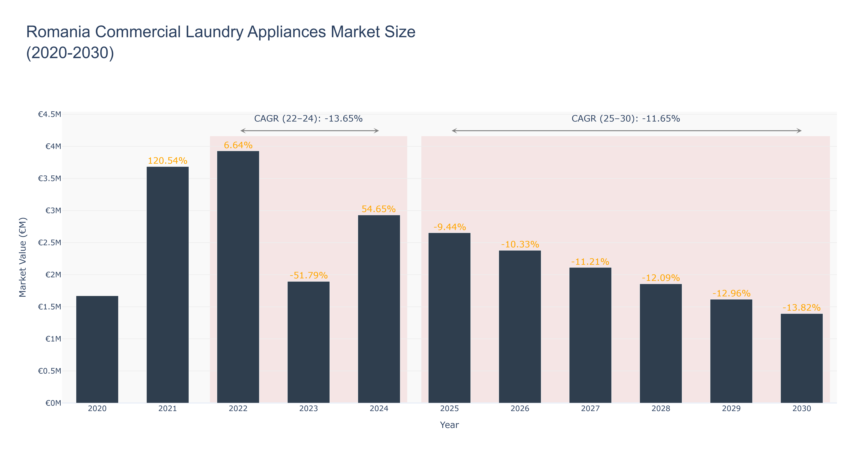Select the 2030 bar
Image resolution: width=868 pixels, height=465 pixels.
(x=801, y=358)
